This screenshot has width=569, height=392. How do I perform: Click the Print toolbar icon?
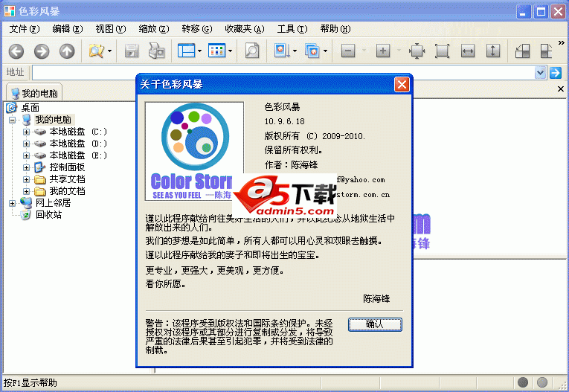pyautogui.click(x=157, y=51)
